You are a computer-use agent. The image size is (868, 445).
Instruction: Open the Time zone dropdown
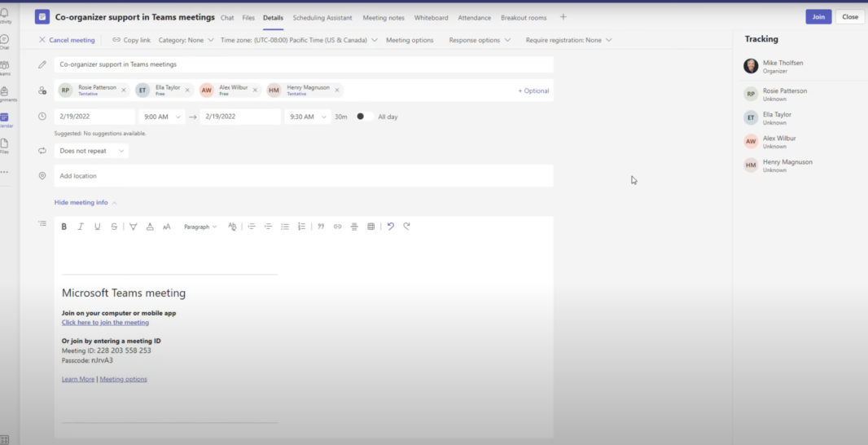pyautogui.click(x=299, y=40)
